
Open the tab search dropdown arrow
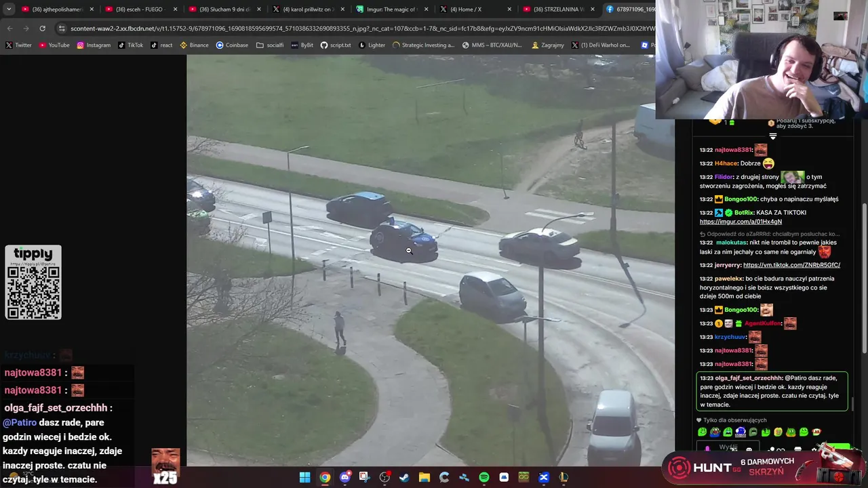[x=9, y=9]
